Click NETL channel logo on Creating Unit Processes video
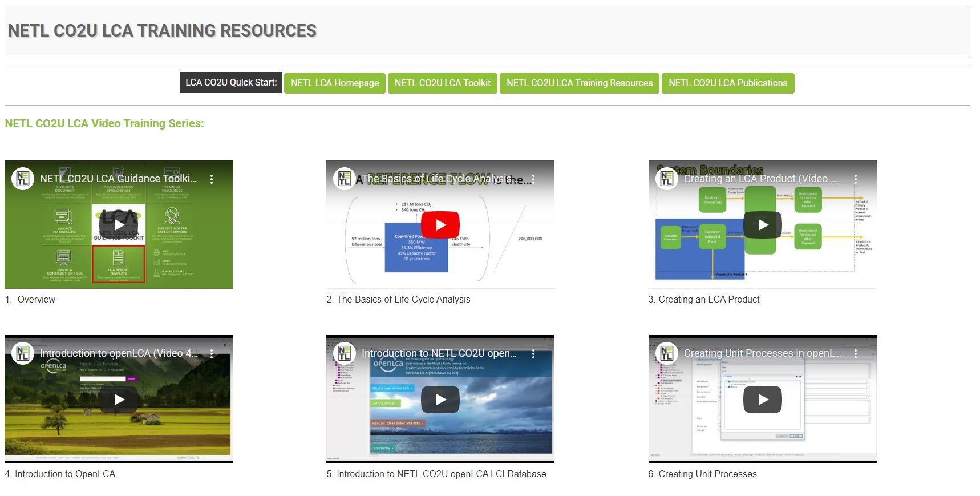The width and height of the screenshot is (980, 496). click(x=667, y=353)
